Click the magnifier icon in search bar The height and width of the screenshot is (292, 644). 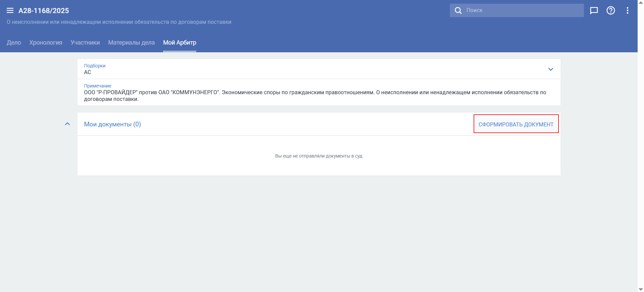pyautogui.click(x=458, y=10)
